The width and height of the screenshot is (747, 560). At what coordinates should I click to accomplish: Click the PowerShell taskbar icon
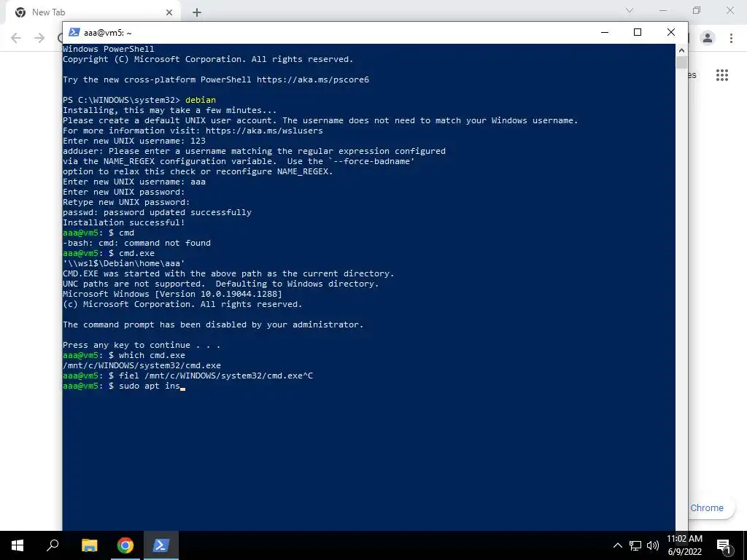(160, 545)
